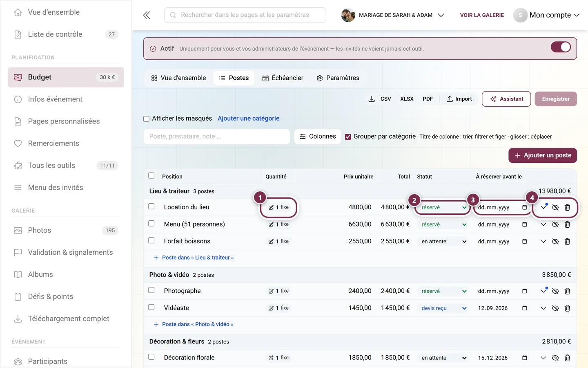The height and width of the screenshot is (368, 588).
Task: Expand the Mon compte menu
Action: (546, 15)
